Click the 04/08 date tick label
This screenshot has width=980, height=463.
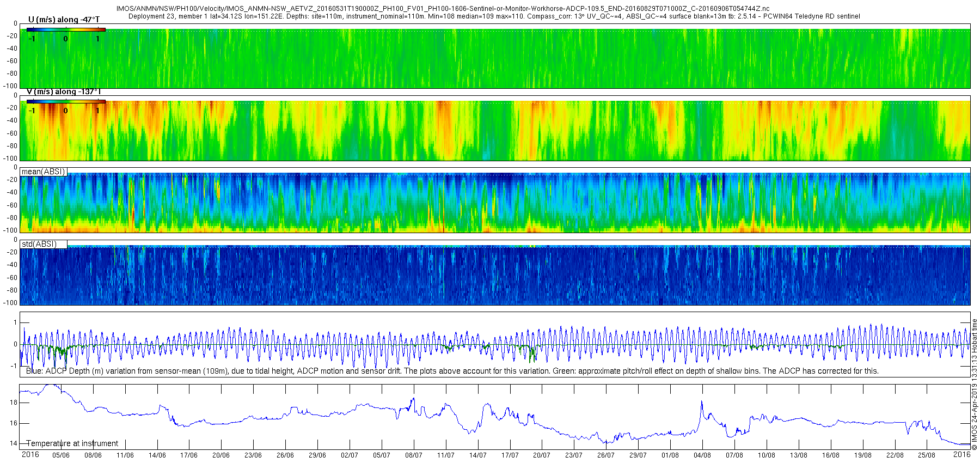pyautogui.click(x=702, y=455)
